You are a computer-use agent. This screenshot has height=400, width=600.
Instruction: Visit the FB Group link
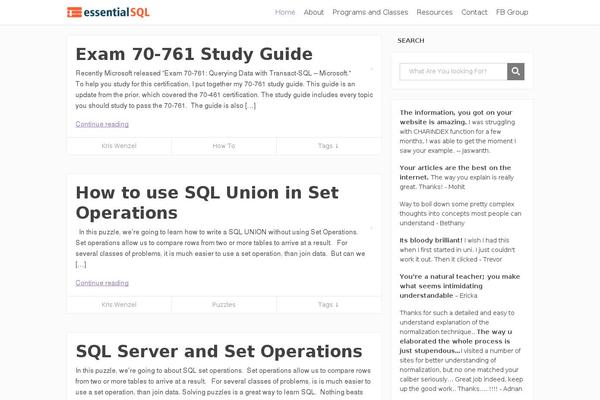tap(512, 12)
